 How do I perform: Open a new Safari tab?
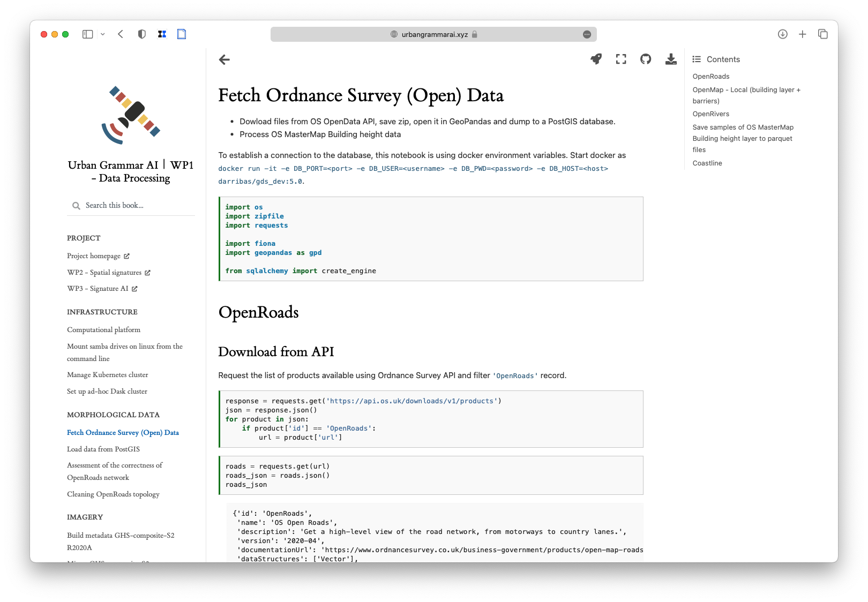pos(802,34)
